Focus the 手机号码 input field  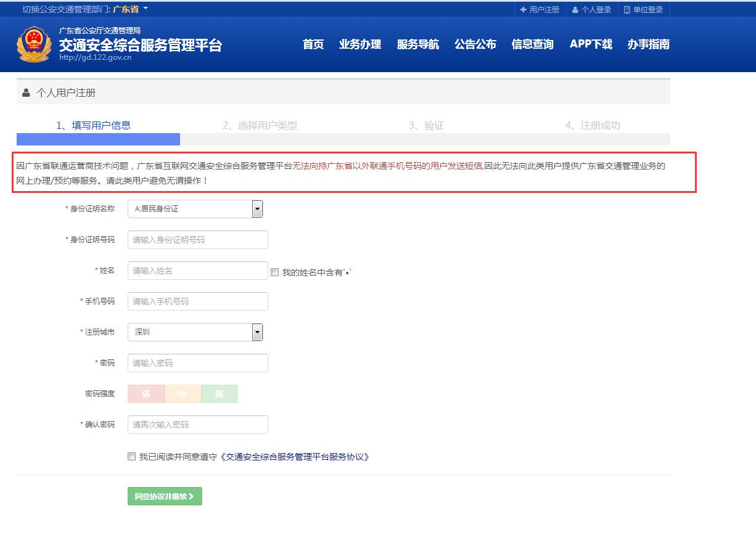coord(198,301)
